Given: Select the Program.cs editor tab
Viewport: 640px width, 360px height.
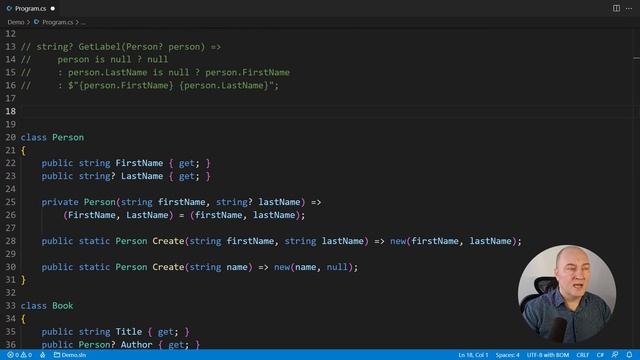Looking at the screenshot, I should click(30, 9).
